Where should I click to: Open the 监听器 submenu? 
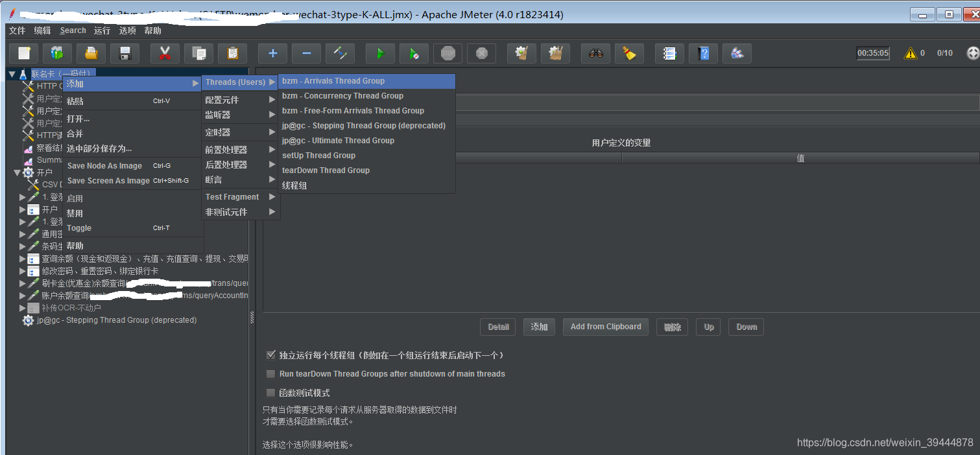241,115
